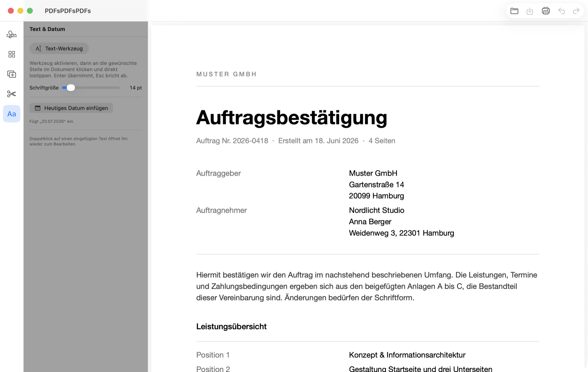Click Gartenstraße 14 address line
The width and height of the screenshot is (588, 372).
(x=376, y=184)
